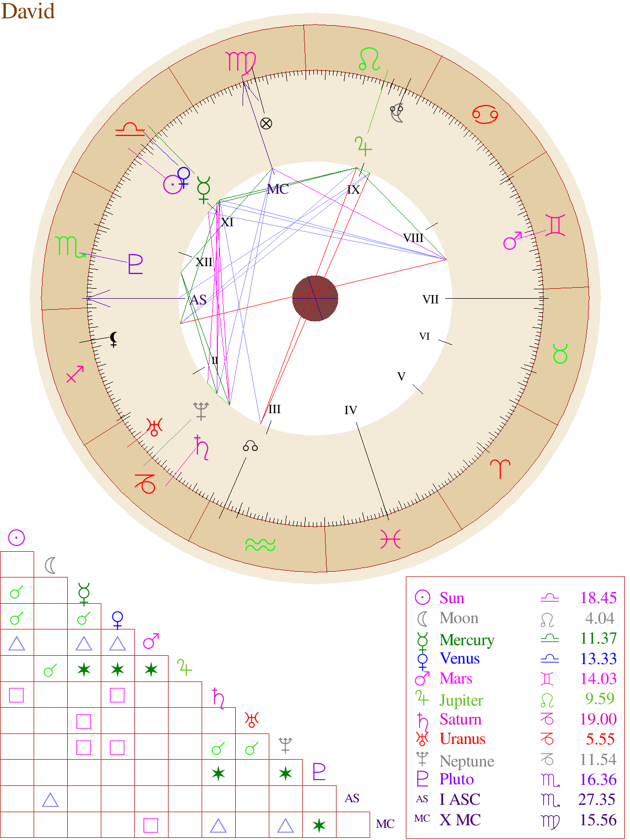Click the "David" chart title
630x840 pixels.
[28, 12]
